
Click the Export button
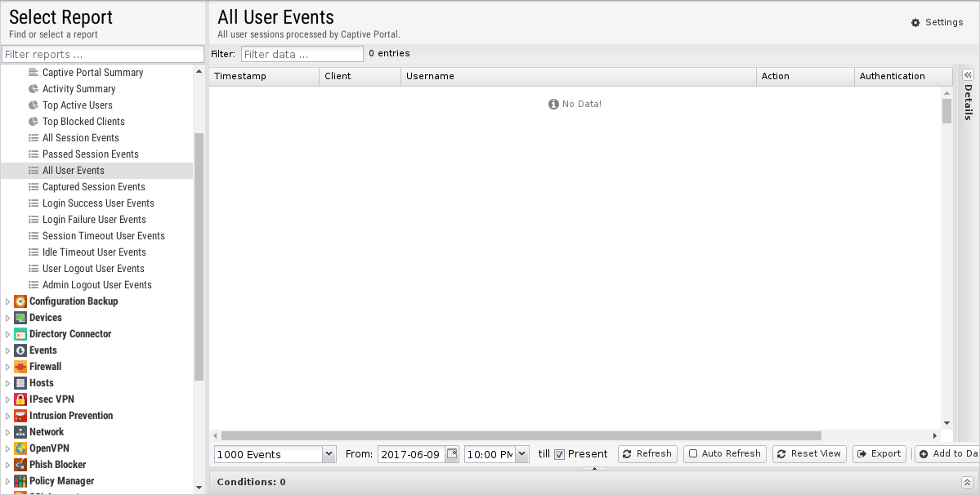pos(879,454)
